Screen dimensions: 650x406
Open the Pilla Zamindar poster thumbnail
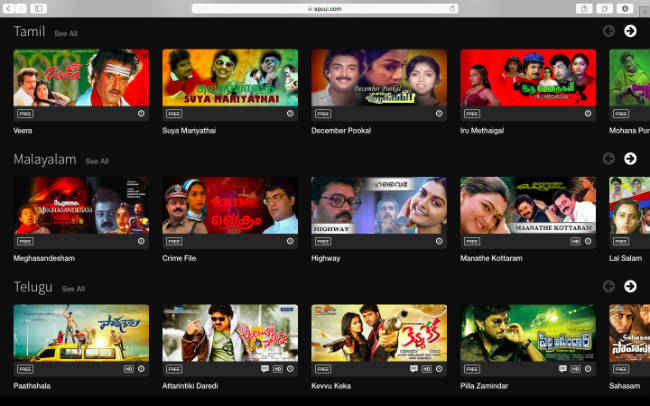click(528, 333)
